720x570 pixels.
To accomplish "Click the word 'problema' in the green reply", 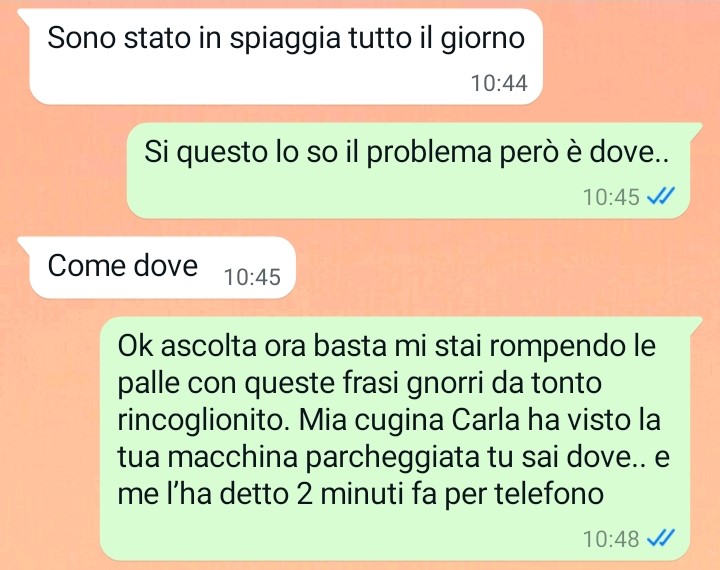I will pyautogui.click(x=429, y=152).
